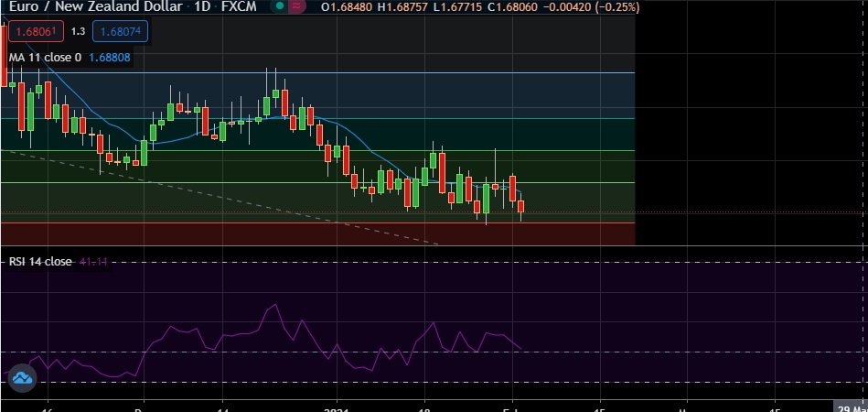This screenshot has height=412, width=868.
Task: Click the red sell price button 1.68061
Action: click(36, 31)
